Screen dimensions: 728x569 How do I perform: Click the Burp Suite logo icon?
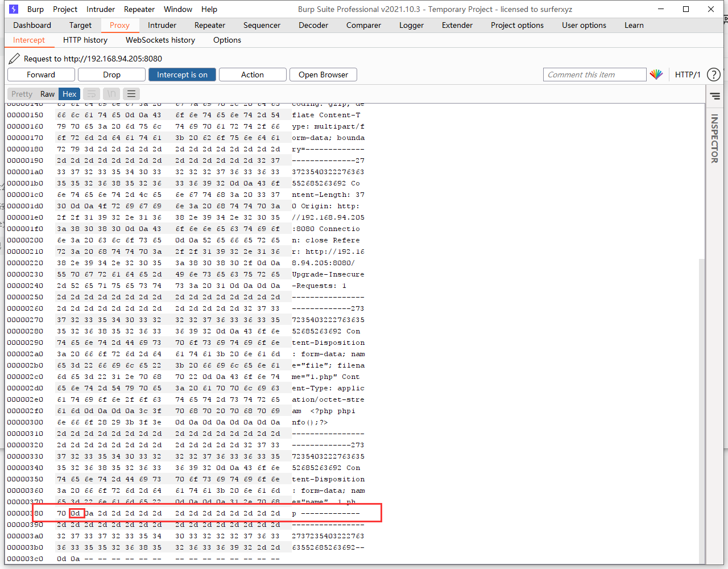click(14, 9)
